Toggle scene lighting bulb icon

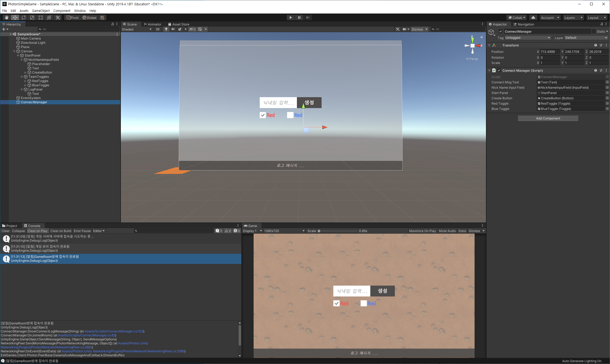tap(166, 29)
